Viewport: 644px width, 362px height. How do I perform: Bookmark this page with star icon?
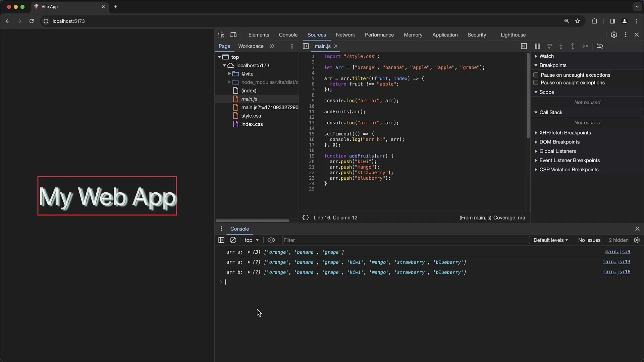tap(578, 21)
